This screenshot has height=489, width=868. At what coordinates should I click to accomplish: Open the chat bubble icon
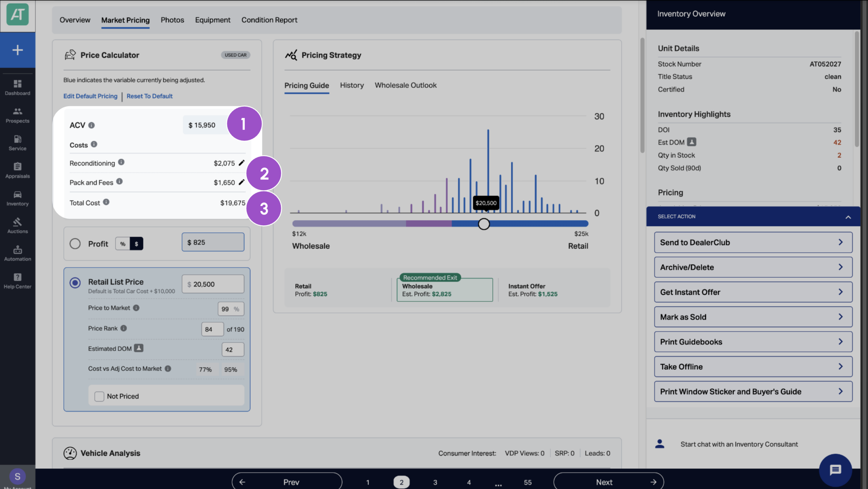pos(835,470)
